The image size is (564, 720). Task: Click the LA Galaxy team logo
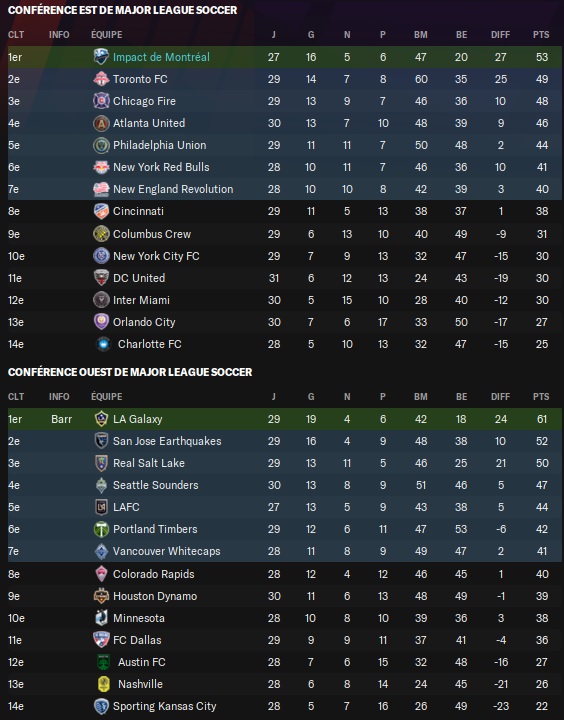[x=101, y=419]
